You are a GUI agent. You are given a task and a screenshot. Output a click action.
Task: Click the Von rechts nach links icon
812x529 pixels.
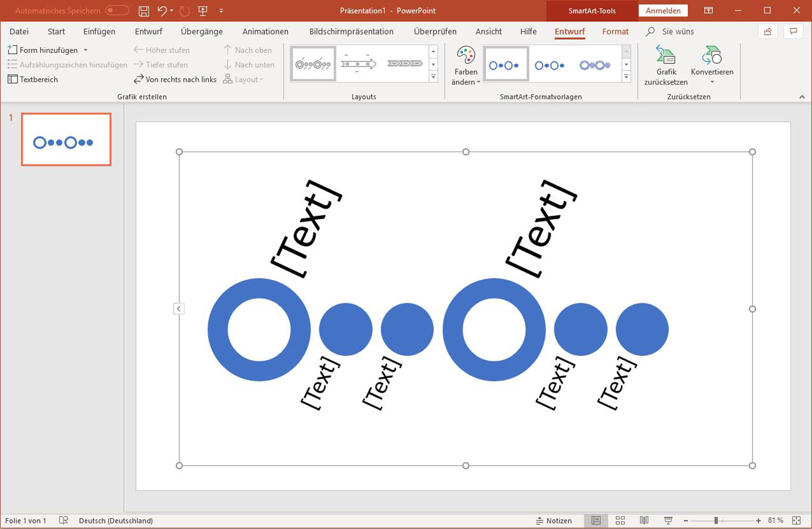point(138,79)
